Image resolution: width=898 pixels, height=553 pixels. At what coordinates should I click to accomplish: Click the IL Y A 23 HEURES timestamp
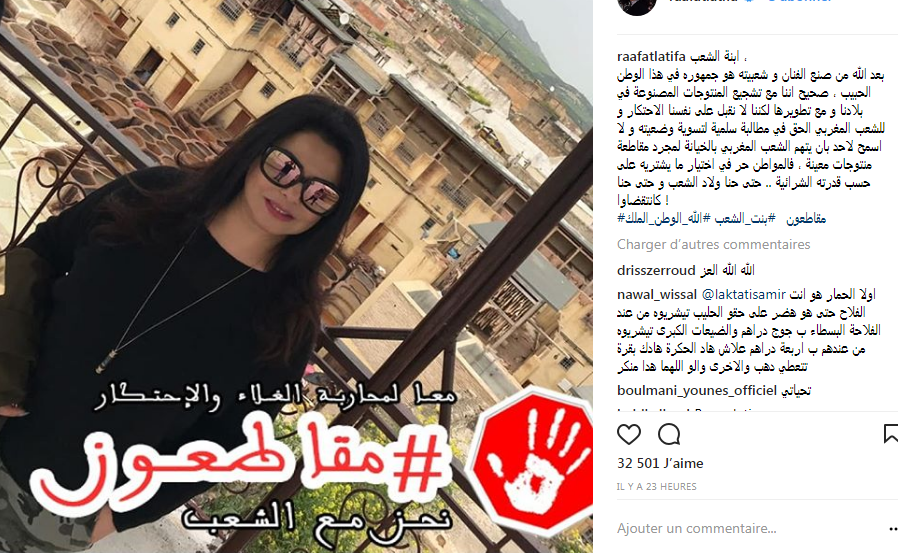[x=657, y=487]
